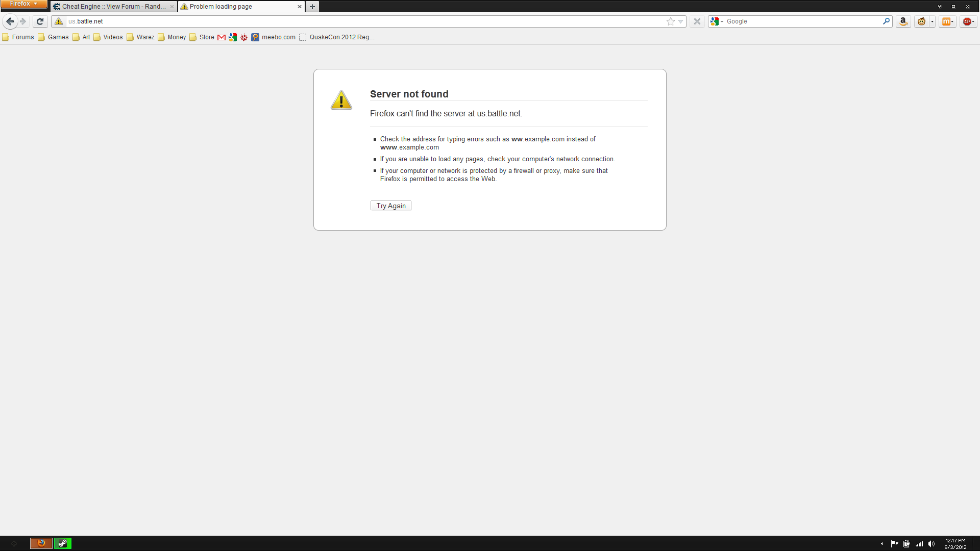Open the Meebo toolbar button

pyautogui.click(x=947, y=21)
